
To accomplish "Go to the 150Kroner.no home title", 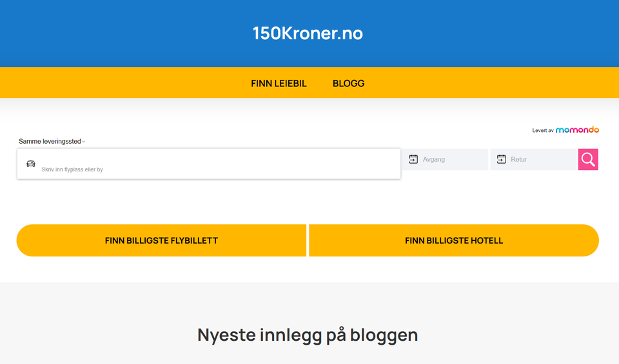I will pyautogui.click(x=308, y=34).
